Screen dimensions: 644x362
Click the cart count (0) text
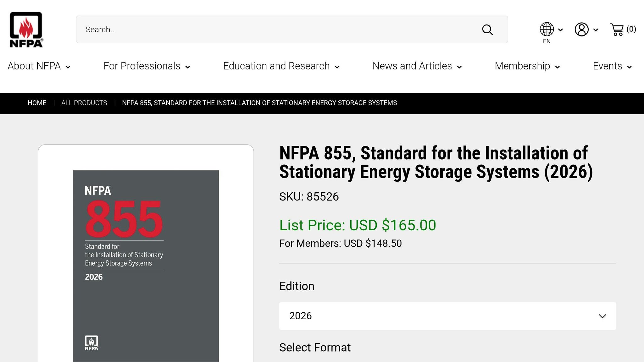[631, 29]
